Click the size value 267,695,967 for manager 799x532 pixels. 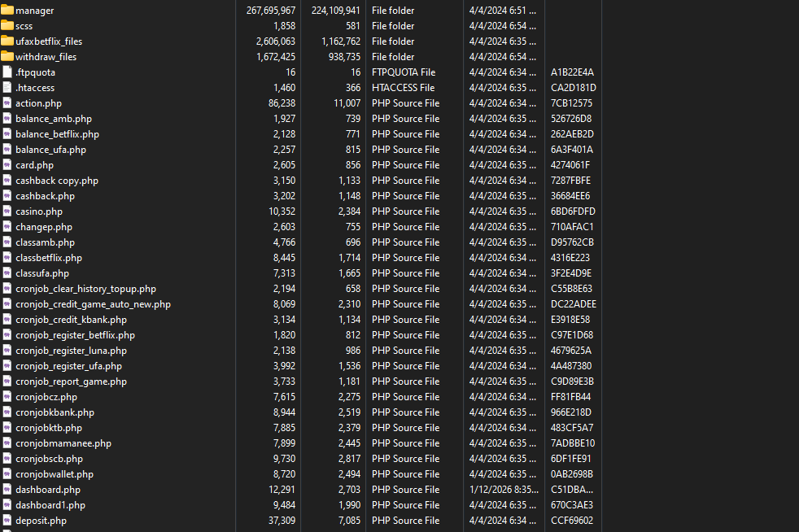point(270,11)
